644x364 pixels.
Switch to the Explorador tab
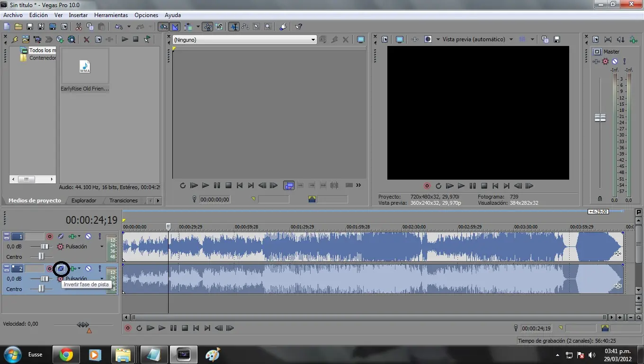[84, 200]
